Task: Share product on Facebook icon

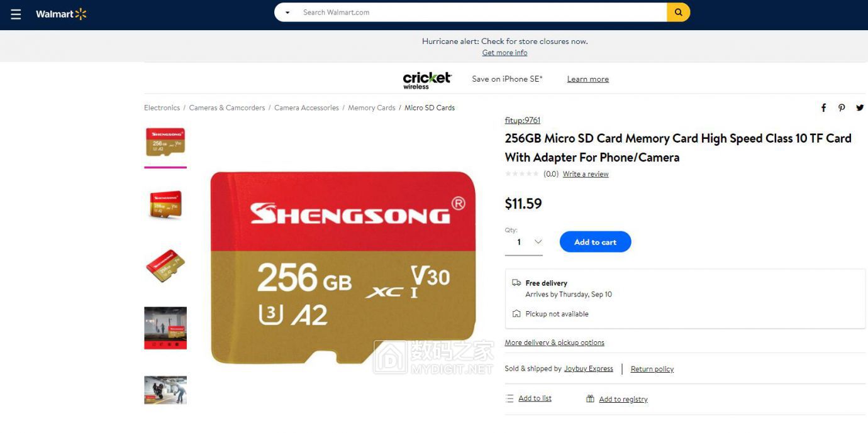Action: click(x=823, y=107)
